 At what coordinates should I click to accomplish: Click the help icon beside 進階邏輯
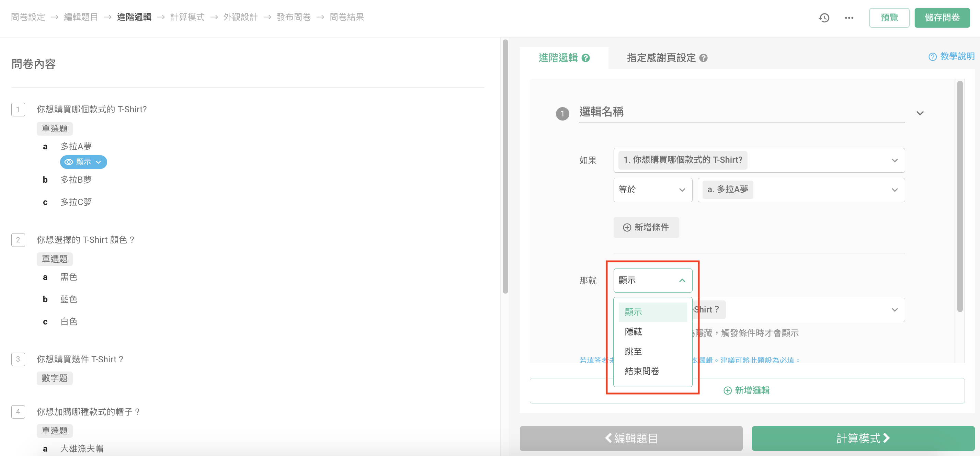click(x=585, y=58)
